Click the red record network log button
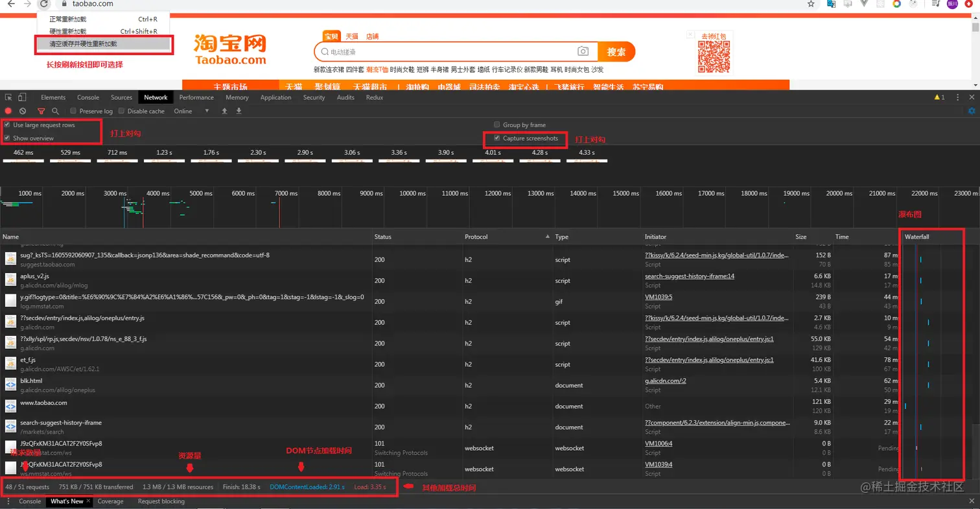Image resolution: width=980 pixels, height=509 pixels. [9, 111]
